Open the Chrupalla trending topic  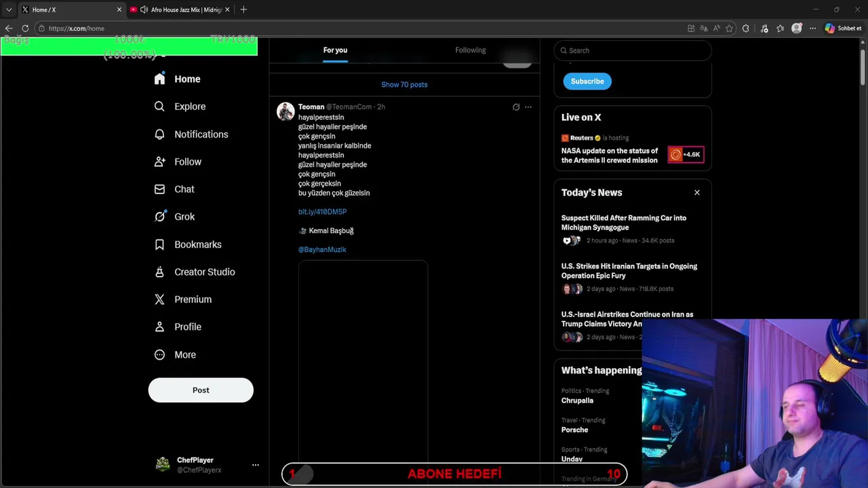577,401
